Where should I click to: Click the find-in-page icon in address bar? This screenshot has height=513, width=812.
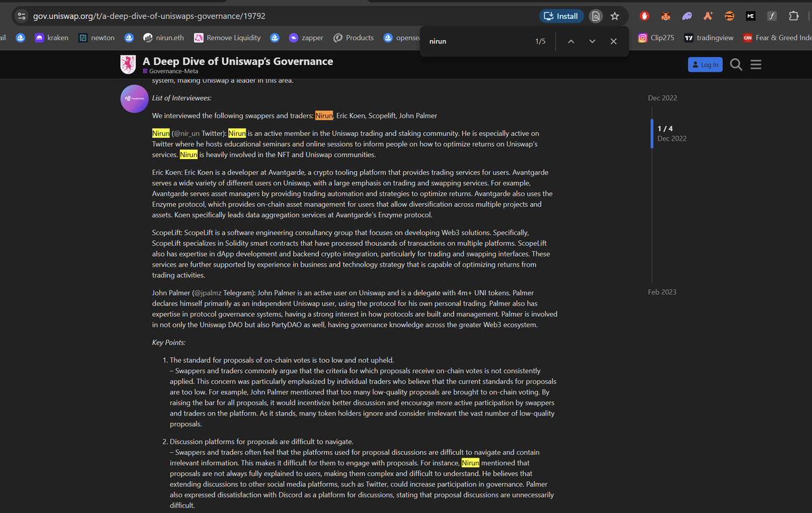click(x=595, y=16)
